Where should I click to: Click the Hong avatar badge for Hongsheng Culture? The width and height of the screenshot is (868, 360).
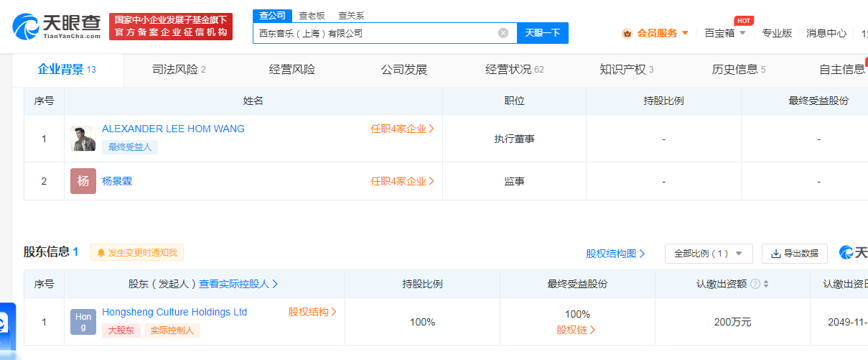point(83,322)
